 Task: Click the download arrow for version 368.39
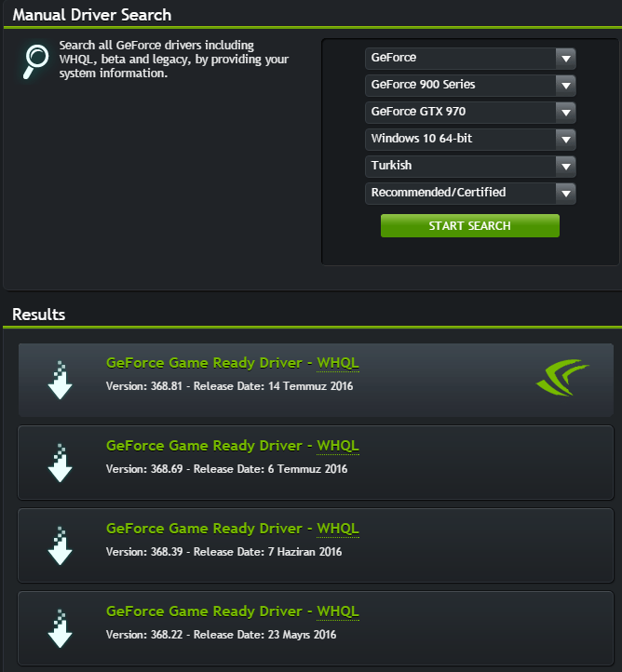pos(60,545)
